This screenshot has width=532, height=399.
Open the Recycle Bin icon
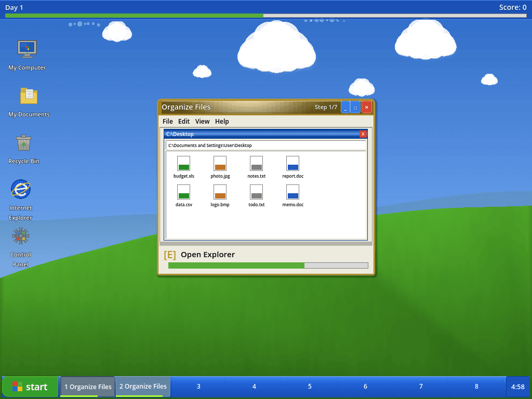pyautogui.click(x=24, y=142)
